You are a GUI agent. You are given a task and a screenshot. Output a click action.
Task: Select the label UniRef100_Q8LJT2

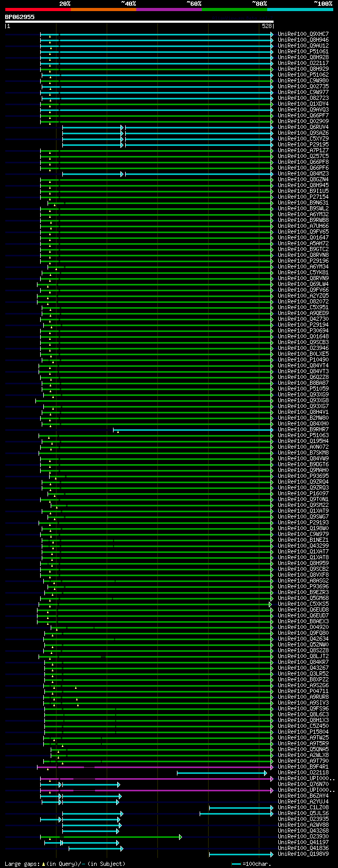pos(303,656)
